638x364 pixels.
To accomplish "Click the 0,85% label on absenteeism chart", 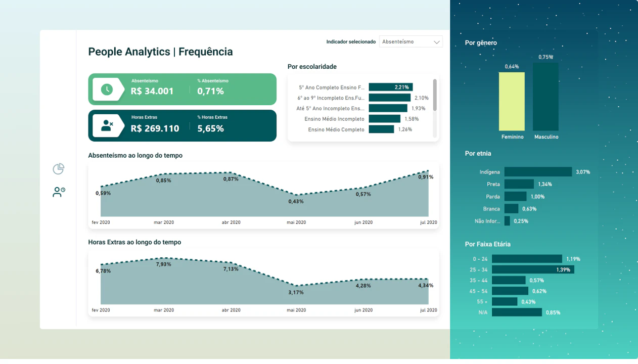I will (163, 180).
